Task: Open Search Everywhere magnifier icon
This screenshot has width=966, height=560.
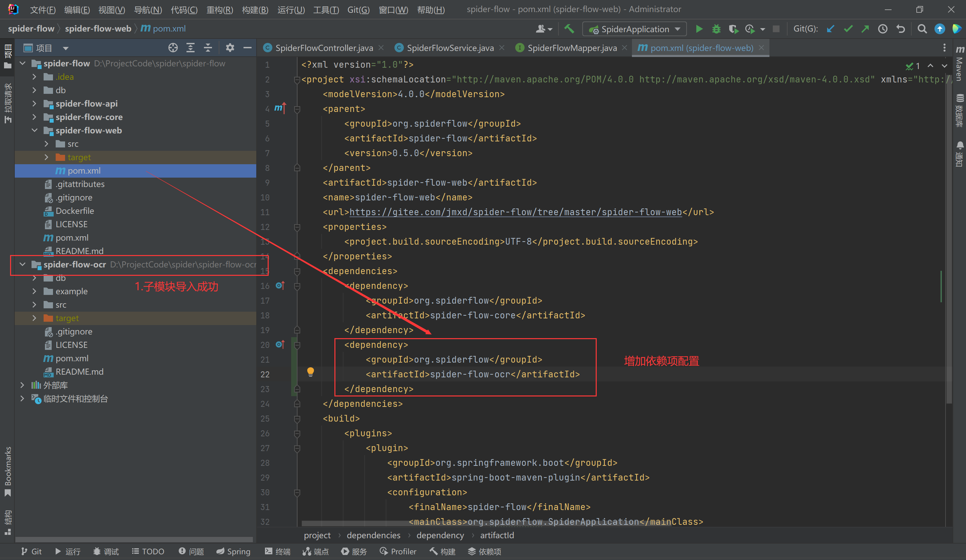Action: [x=922, y=29]
